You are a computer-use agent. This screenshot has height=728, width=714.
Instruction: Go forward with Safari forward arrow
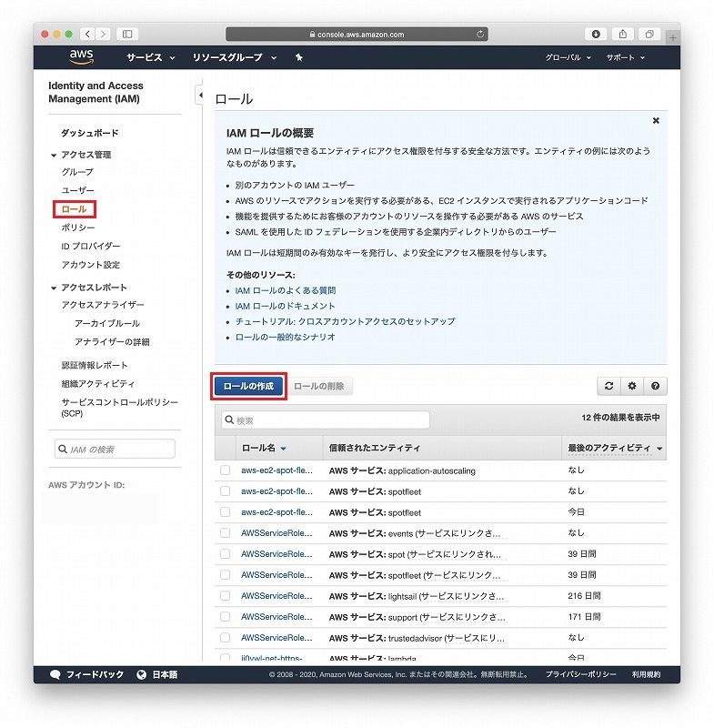103,34
